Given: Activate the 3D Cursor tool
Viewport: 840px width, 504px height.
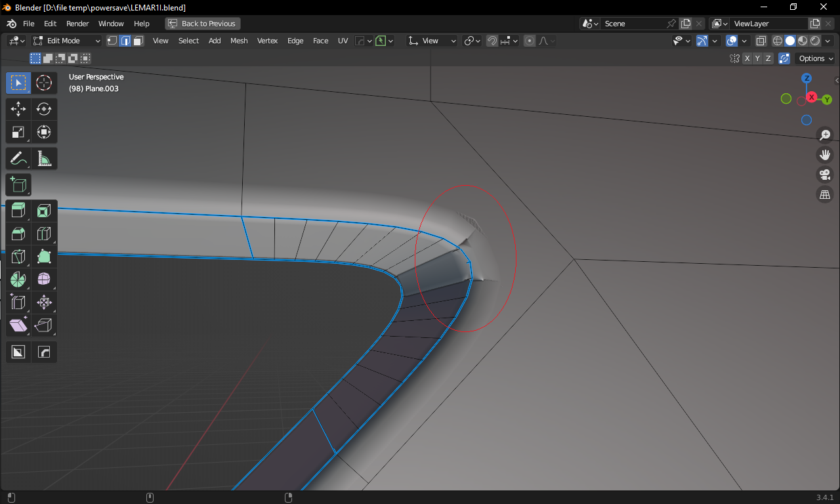Looking at the screenshot, I should [x=44, y=83].
